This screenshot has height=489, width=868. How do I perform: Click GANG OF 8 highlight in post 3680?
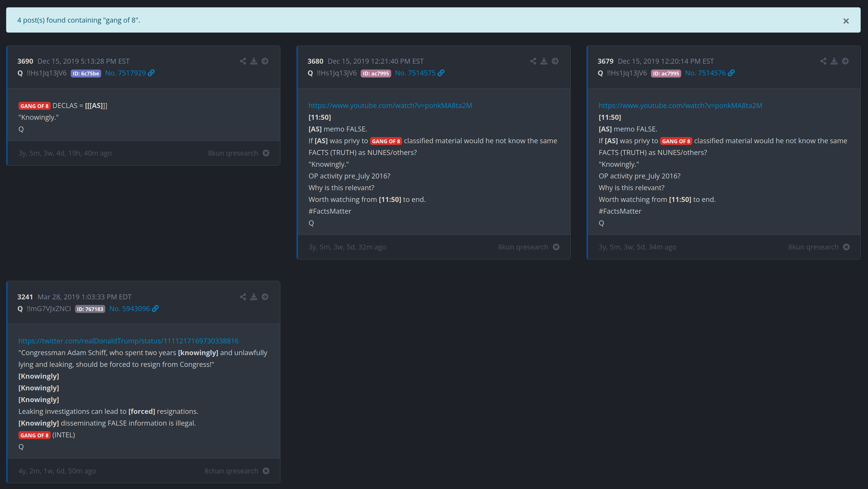pos(386,141)
